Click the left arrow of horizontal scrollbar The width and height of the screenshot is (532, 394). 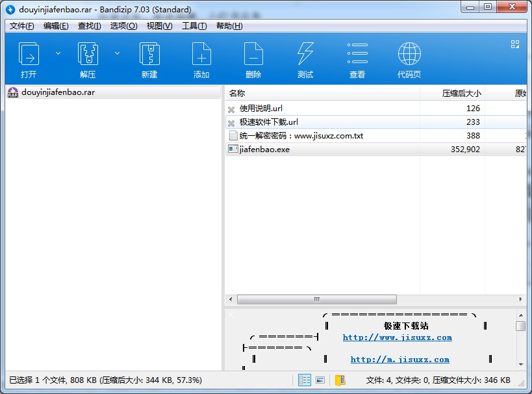[x=231, y=299]
